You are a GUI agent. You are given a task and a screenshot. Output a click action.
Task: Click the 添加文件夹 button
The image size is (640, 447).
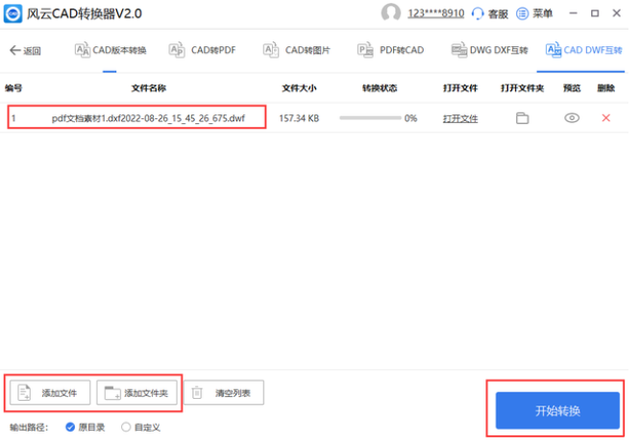click(x=137, y=393)
